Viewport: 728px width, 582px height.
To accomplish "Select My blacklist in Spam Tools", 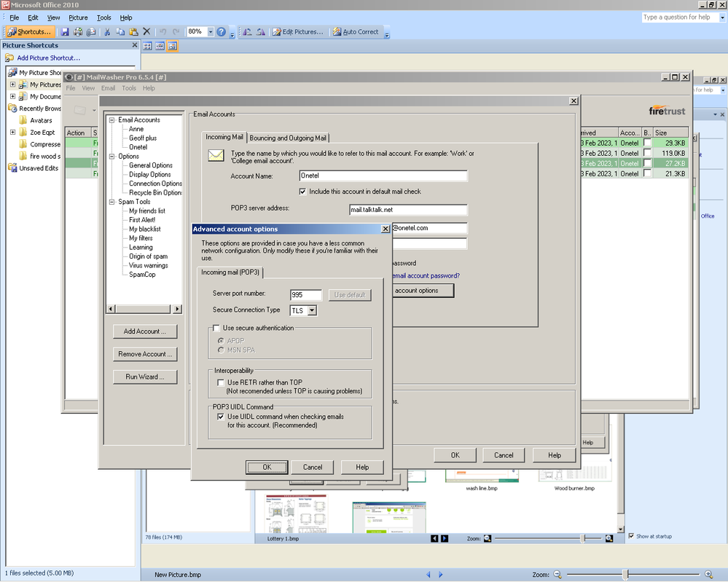I will pos(145,229).
